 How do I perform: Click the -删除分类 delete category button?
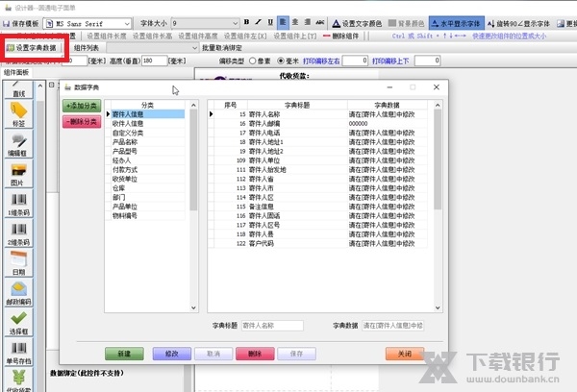(x=82, y=122)
